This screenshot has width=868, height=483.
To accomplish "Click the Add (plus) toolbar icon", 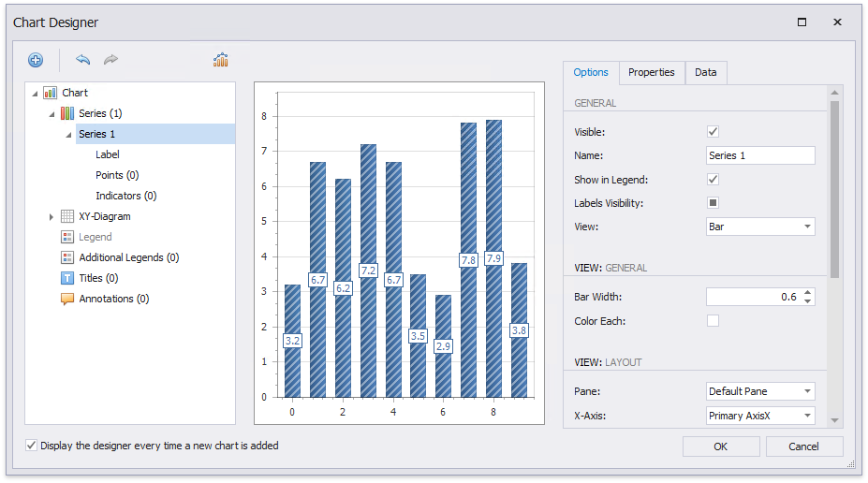I will tap(36, 60).
